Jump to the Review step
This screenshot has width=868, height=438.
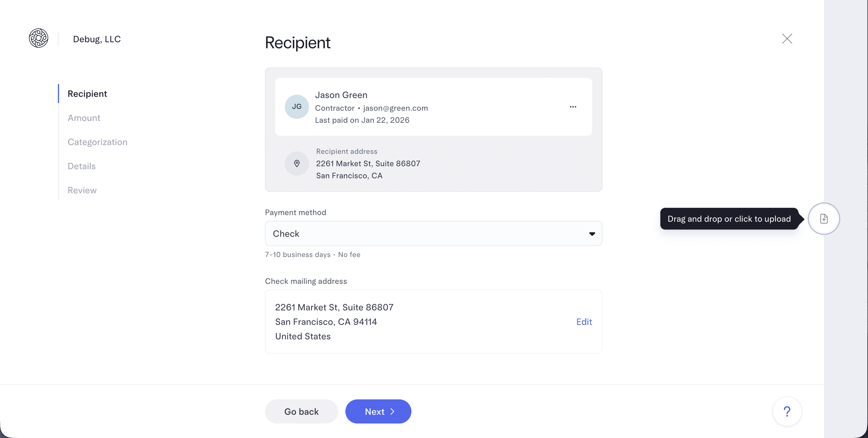[x=82, y=191]
